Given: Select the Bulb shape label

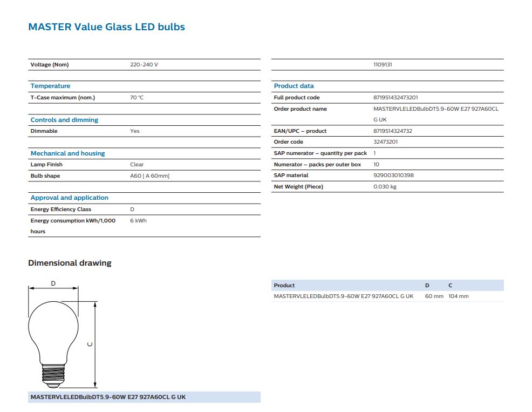Looking at the screenshot, I should pyautogui.click(x=45, y=175).
